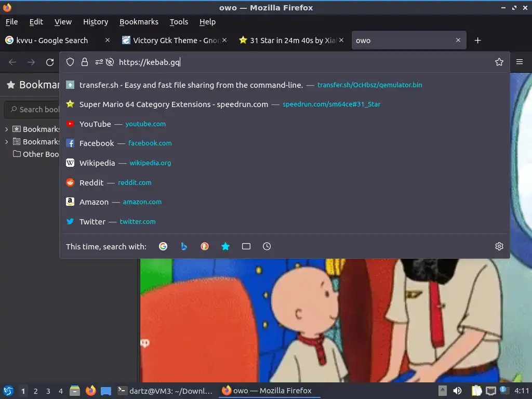Expand the second Bookmarks tree chevron in sidebar
This screenshot has height=399, width=532.
[x=6, y=142]
